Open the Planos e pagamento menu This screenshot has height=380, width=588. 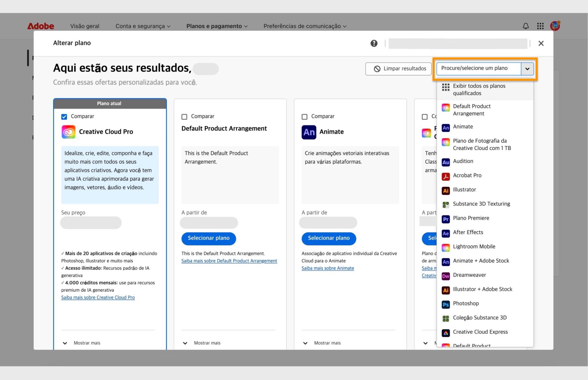217,26
